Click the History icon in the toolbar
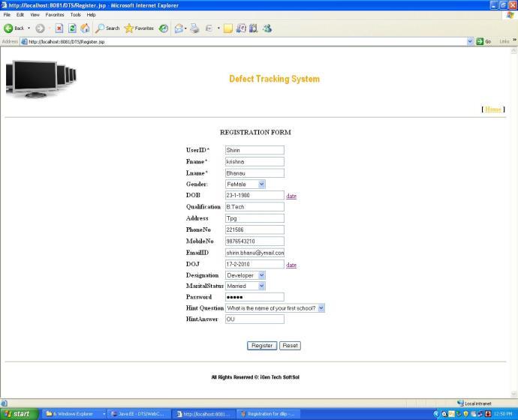 [x=164, y=28]
